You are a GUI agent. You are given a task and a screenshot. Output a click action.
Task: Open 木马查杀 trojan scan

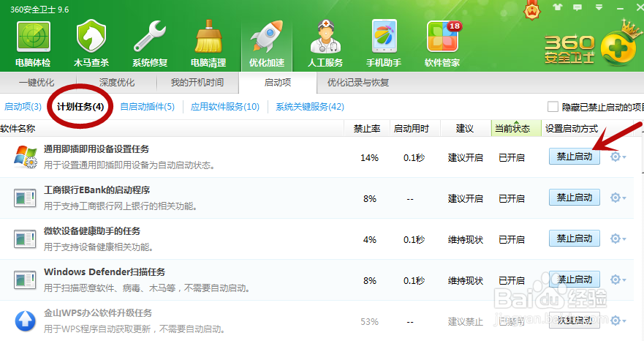[x=91, y=44]
